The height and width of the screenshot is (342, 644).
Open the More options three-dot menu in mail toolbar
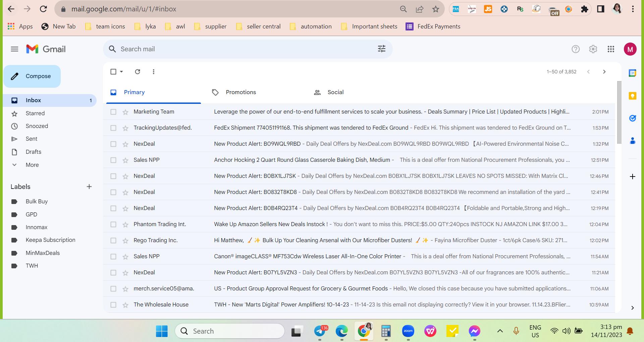[154, 72]
